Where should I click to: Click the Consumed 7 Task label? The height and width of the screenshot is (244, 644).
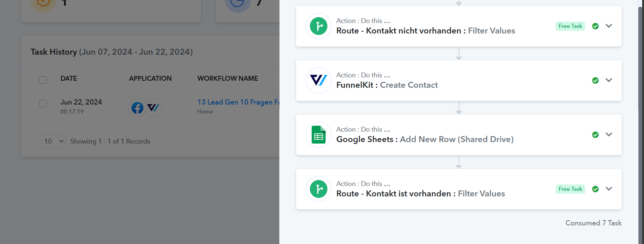tap(593, 223)
